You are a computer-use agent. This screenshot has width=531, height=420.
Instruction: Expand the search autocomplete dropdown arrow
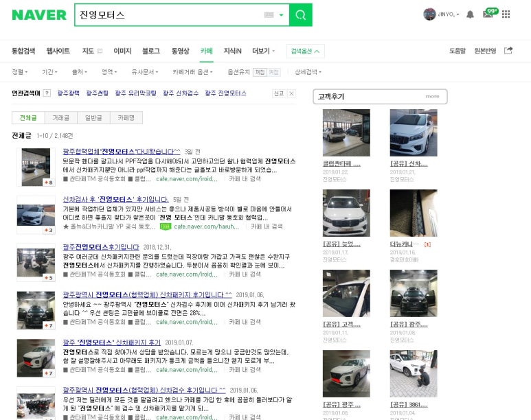(281, 15)
